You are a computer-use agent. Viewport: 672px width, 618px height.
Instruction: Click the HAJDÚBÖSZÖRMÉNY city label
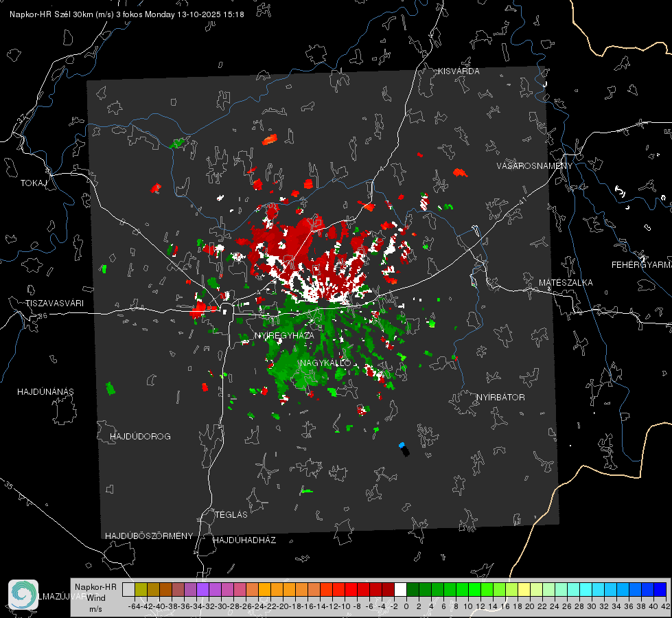coord(149,536)
